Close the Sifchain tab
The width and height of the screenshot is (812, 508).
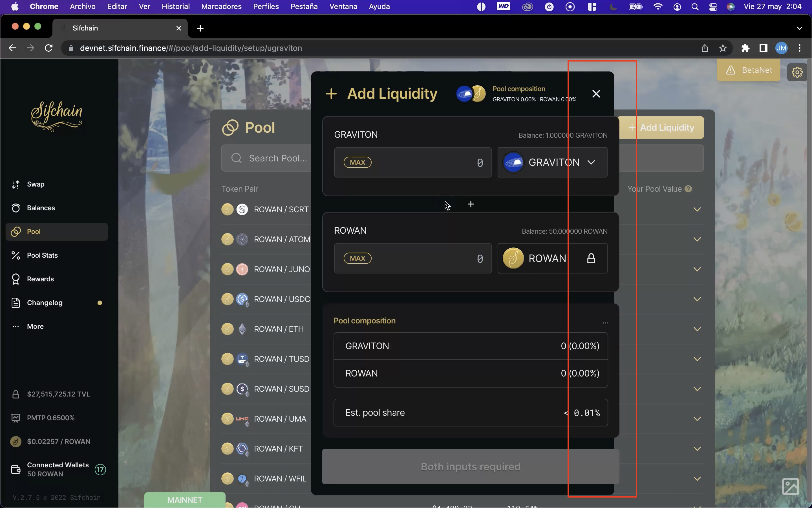pos(178,28)
